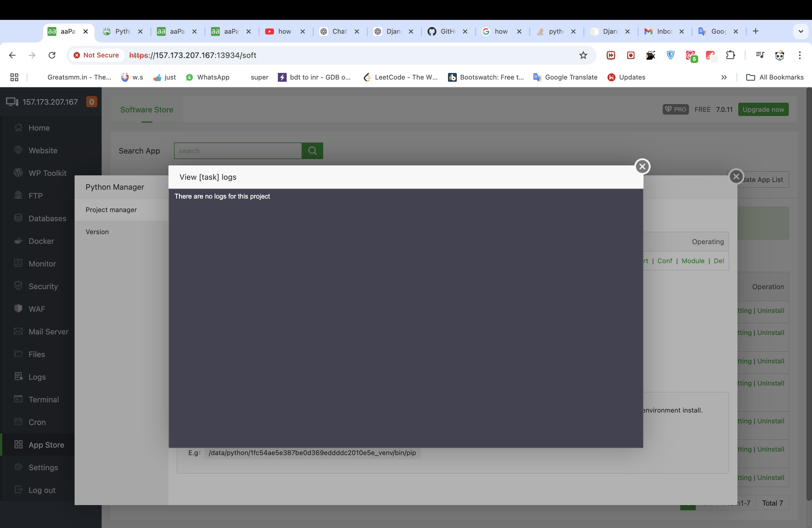
Task: Click the Module link
Action: pos(693,261)
